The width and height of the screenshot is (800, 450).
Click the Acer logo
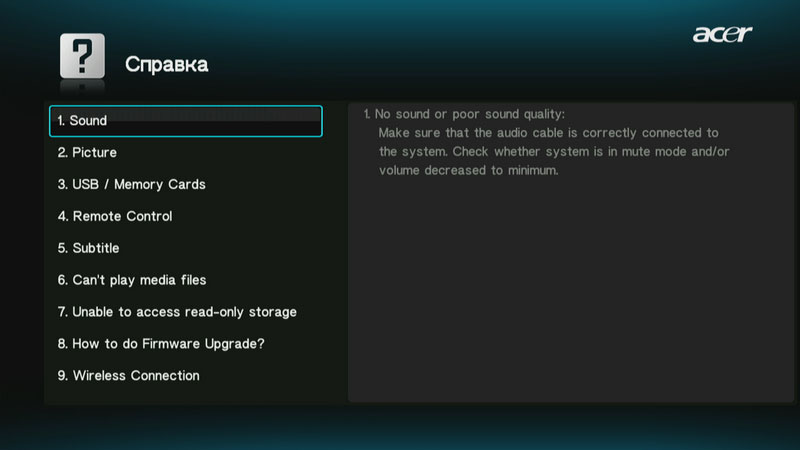click(722, 35)
